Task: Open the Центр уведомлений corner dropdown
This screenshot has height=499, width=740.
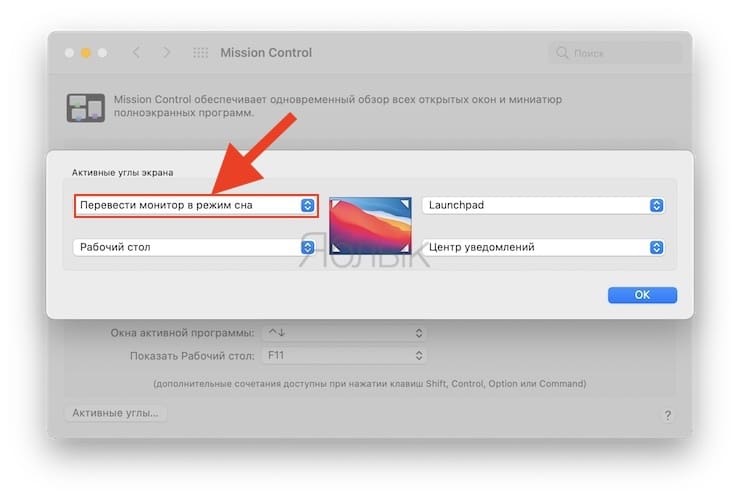Action: coord(543,247)
